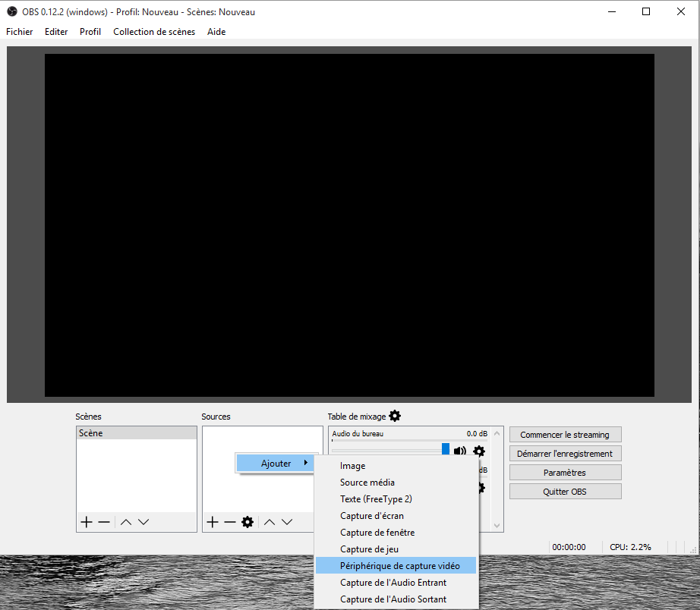Move the source up with the arrow
Image resolution: width=700 pixels, height=610 pixels.
(269, 522)
